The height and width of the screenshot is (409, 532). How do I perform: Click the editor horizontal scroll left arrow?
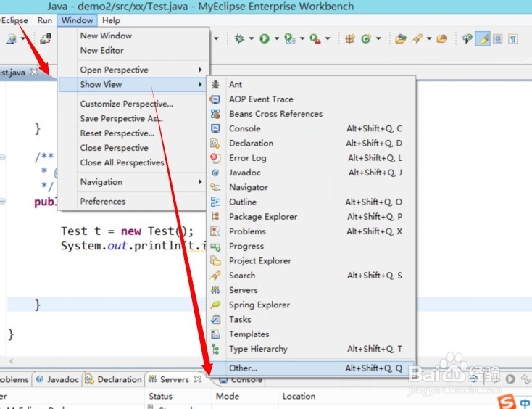tap(12, 361)
